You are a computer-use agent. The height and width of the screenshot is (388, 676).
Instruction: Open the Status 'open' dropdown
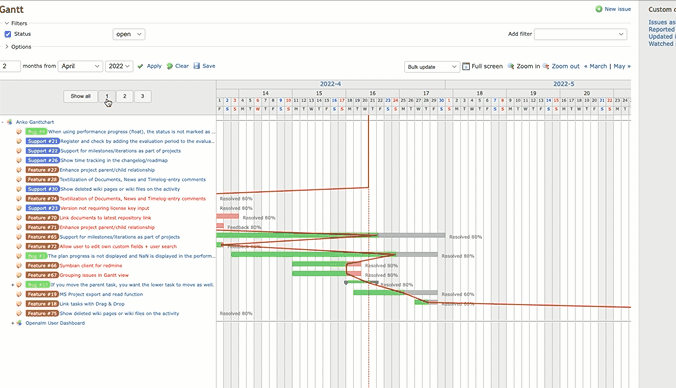click(x=129, y=34)
